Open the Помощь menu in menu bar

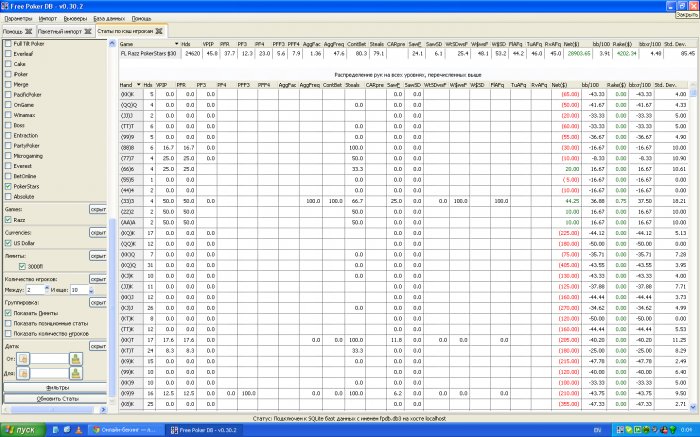click(x=142, y=19)
